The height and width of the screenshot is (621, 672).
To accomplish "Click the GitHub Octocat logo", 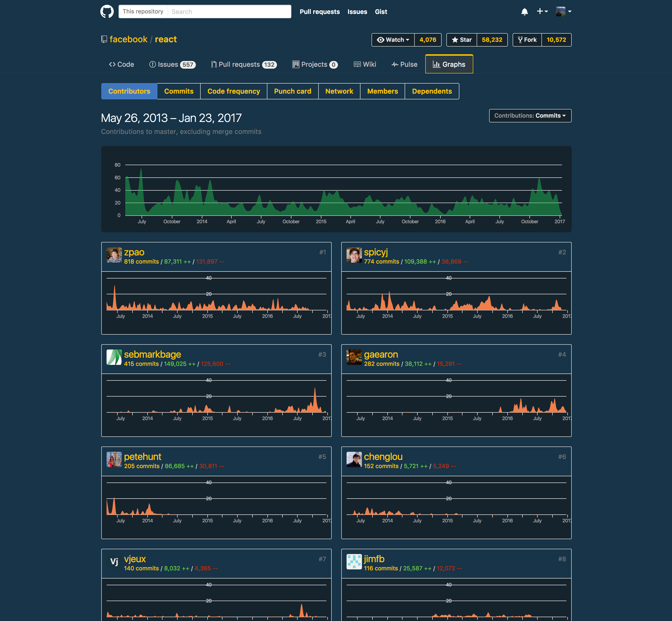I will tap(107, 12).
